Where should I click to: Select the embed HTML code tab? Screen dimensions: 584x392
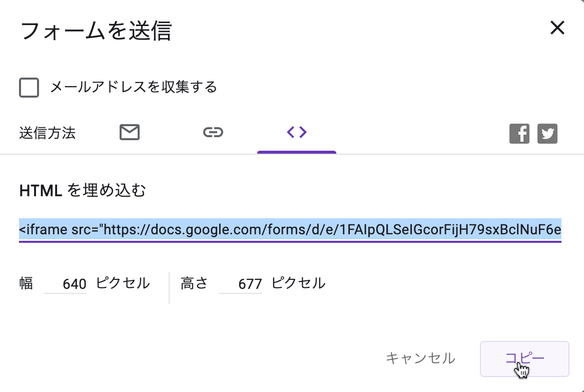(296, 133)
